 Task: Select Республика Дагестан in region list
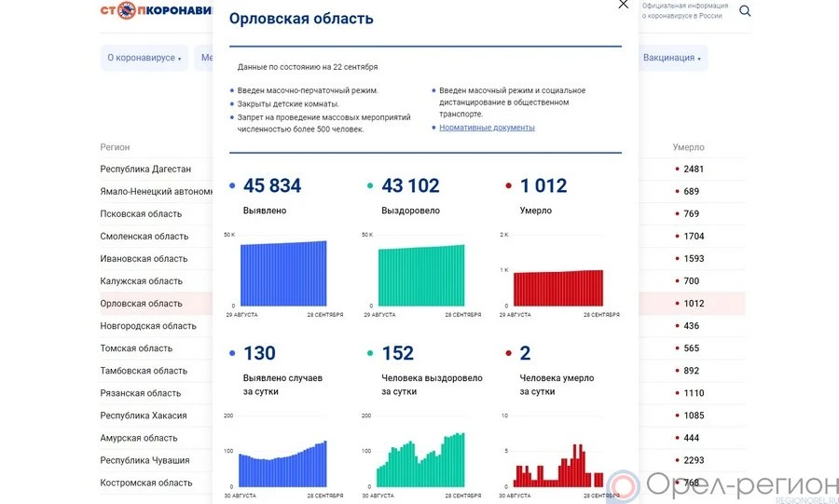pyautogui.click(x=145, y=170)
